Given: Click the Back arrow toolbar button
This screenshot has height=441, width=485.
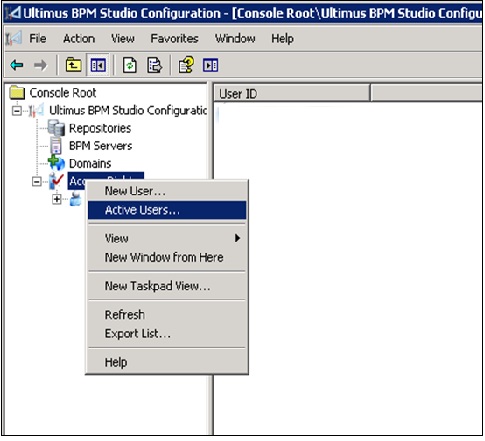Looking at the screenshot, I should (x=16, y=65).
